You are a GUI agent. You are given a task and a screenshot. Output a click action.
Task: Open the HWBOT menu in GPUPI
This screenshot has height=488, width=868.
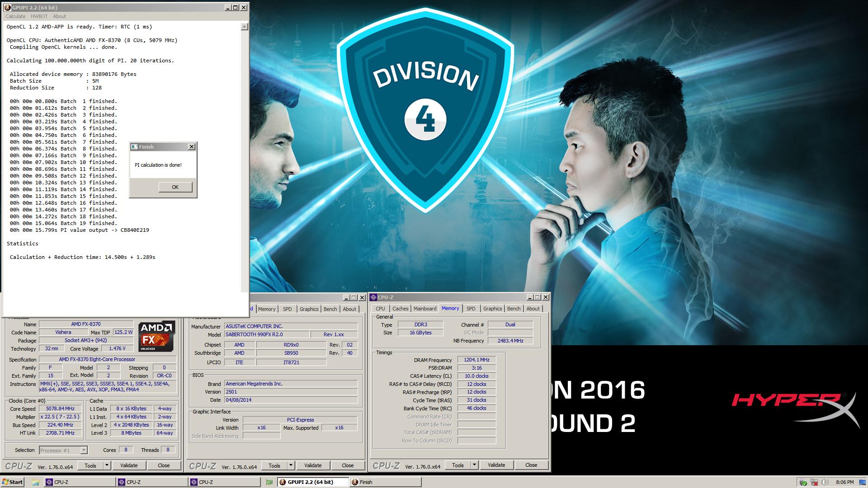tap(39, 16)
